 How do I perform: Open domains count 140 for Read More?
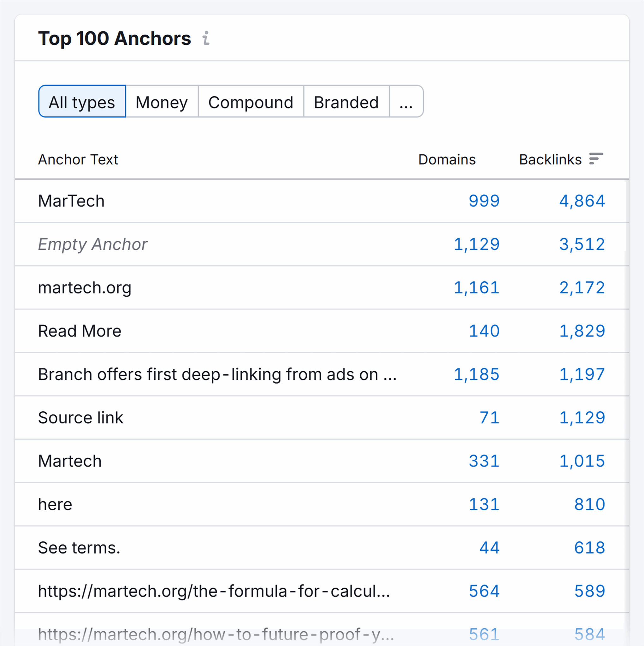point(484,331)
